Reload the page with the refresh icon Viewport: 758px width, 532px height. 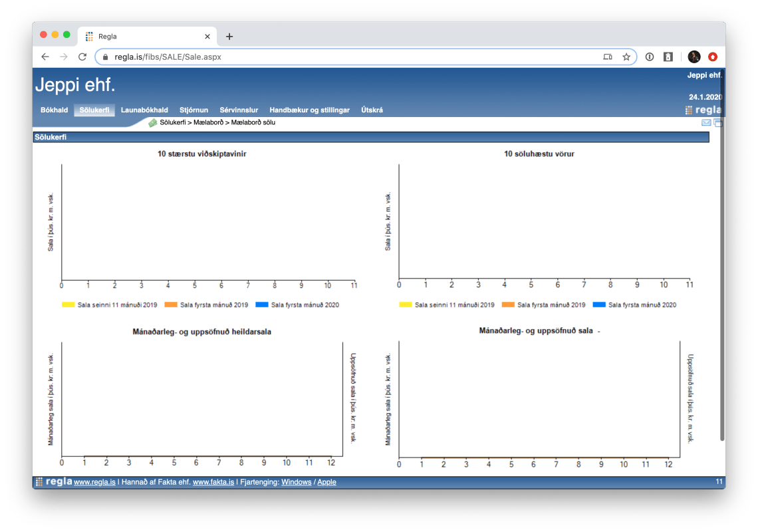click(x=82, y=57)
